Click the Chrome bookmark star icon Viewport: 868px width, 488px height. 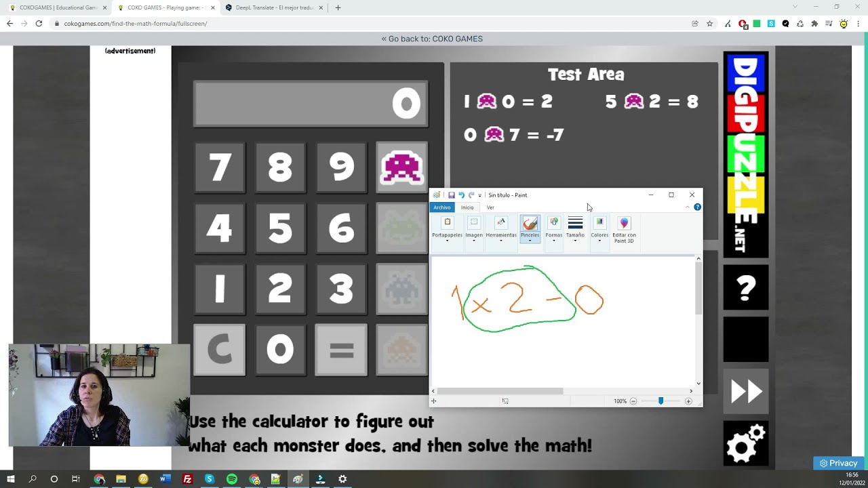click(709, 23)
